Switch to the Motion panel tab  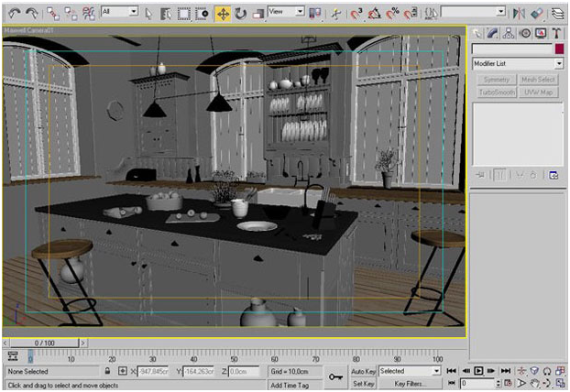(525, 33)
